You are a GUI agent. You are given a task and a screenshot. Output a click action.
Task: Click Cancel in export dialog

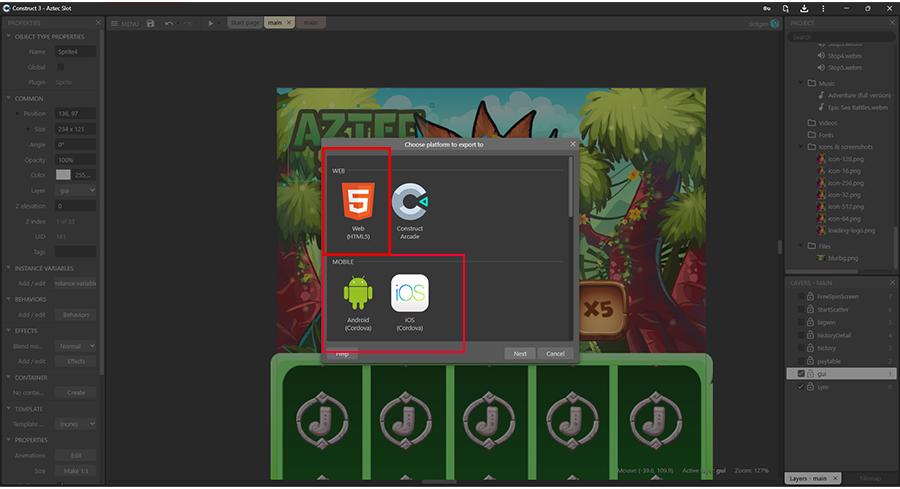click(x=555, y=354)
